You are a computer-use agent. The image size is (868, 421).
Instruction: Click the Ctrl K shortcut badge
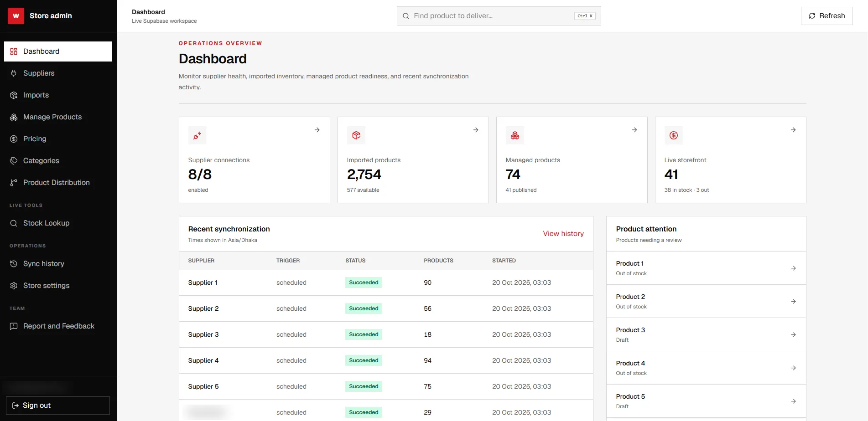pos(585,16)
